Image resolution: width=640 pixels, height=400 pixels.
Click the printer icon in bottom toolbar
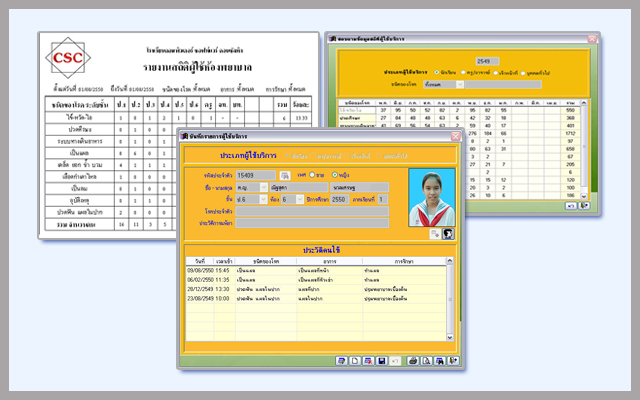coord(413,361)
